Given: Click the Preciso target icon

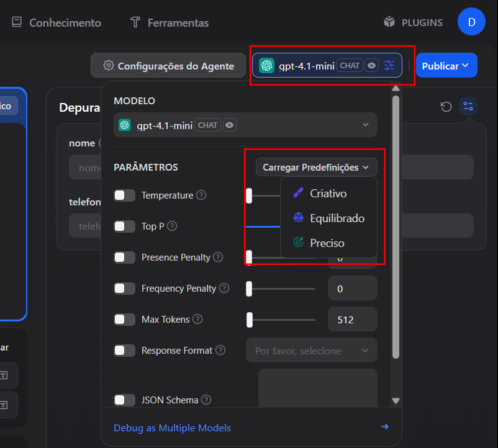Looking at the screenshot, I should (298, 243).
